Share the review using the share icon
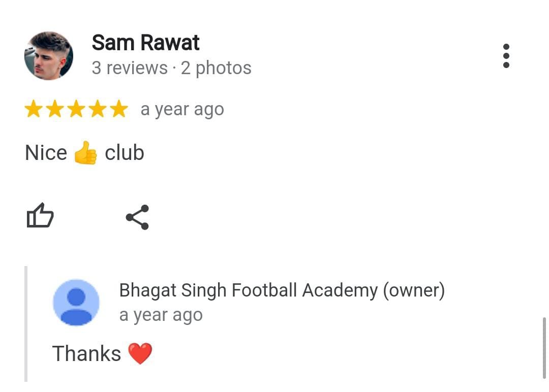549x392 pixels. [x=138, y=217]
